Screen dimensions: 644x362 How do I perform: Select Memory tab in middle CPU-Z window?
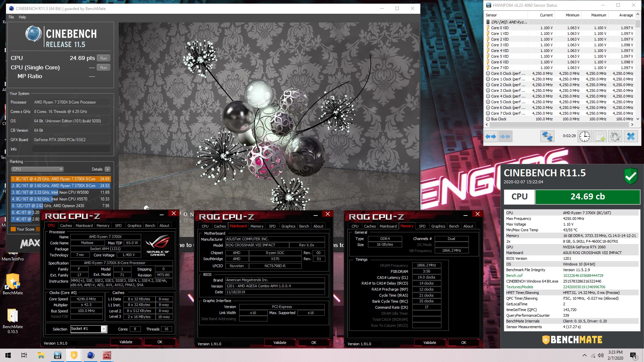pos(257,226)
